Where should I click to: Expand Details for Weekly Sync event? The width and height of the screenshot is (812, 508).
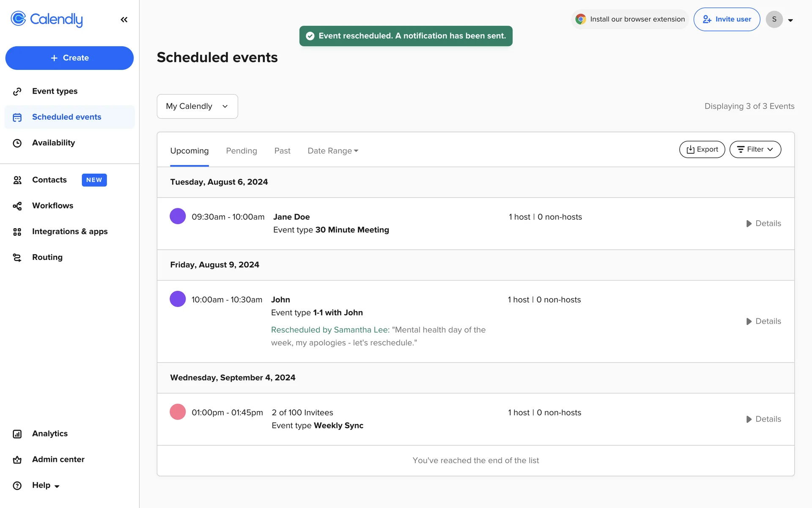coord(763,419)
